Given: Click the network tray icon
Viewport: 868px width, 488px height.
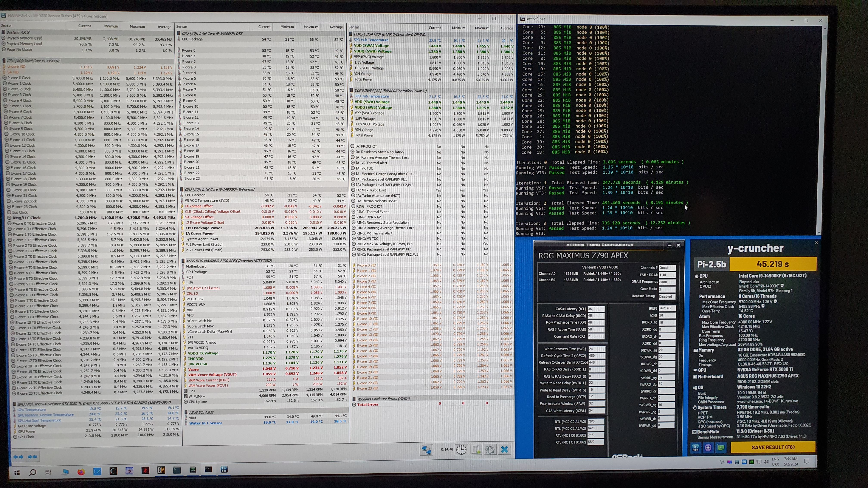Looking at the screenshot, I should pos(759,462).
